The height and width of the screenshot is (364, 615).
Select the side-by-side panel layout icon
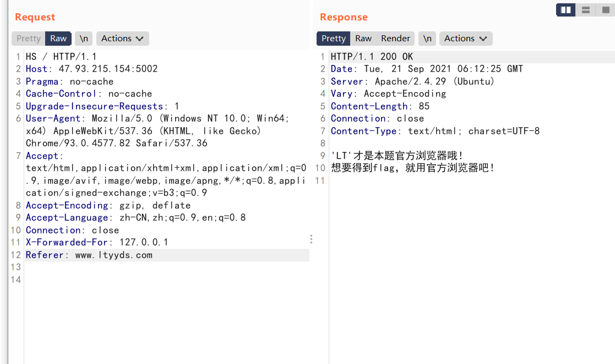click(x=565, y=10)
